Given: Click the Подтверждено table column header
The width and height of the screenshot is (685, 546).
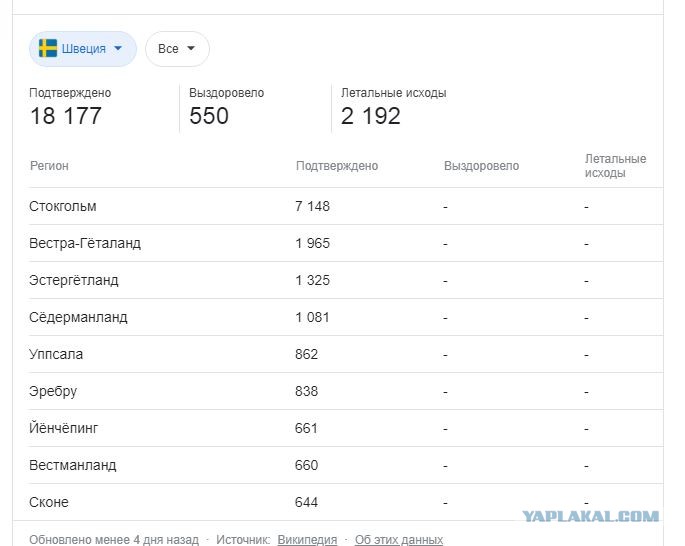Looking at the screenshot, I should [x=337, y=166].
